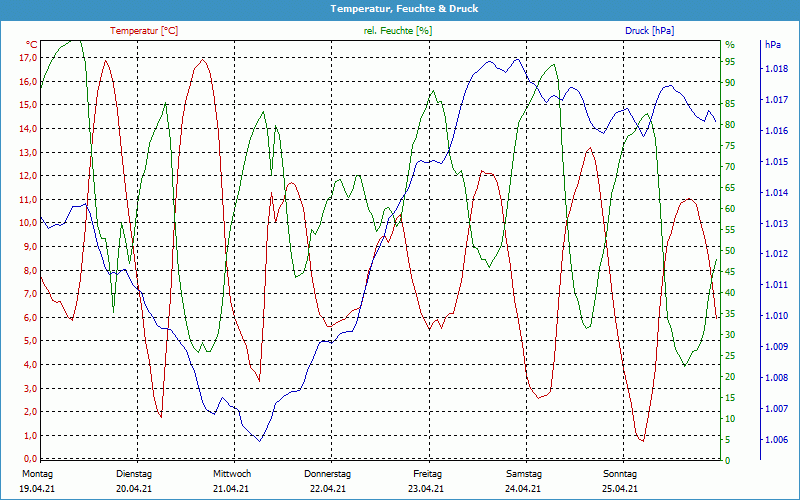Click temperature axis value '9,0'
This screenshot has height=500, width=800.
(x=30, y=247)
